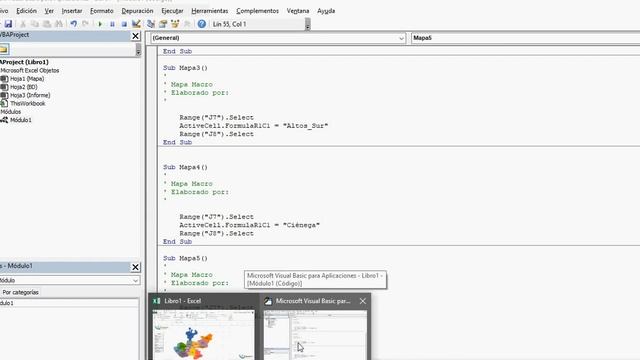The height and width of the screenshot is (360, 640).
Task: Pause execution with the Break icon
Action: click(x=112, y=24)
